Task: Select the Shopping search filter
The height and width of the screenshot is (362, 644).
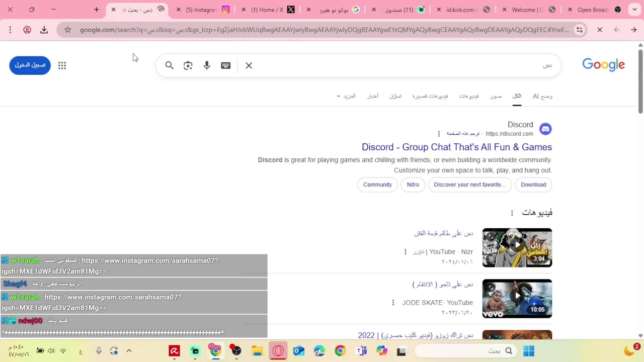Action: point(395,96)
